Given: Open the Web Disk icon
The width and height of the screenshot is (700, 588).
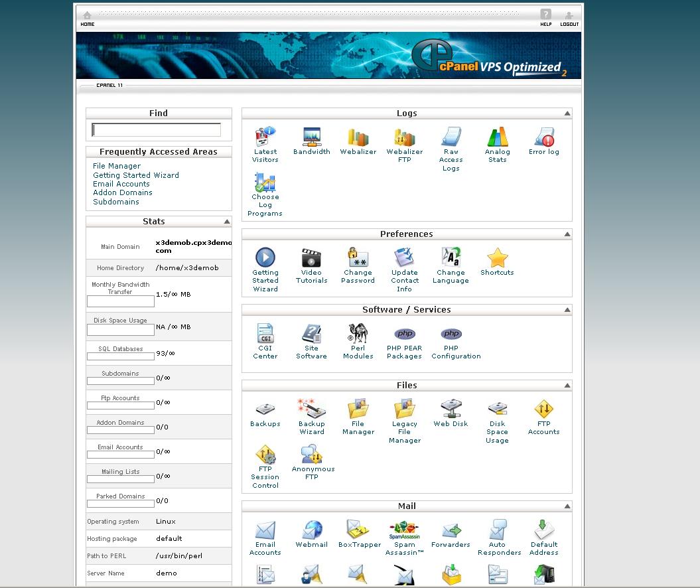Looking at the screenshot, I should pos(451,409).
